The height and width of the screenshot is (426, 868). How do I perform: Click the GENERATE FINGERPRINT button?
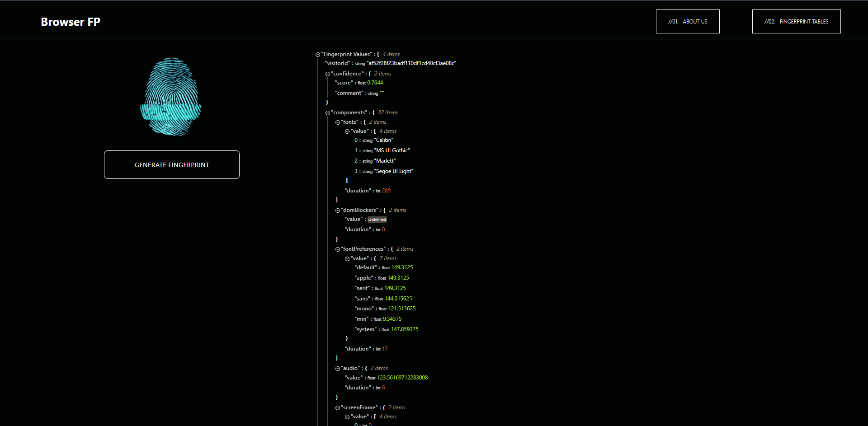[171, 164]
